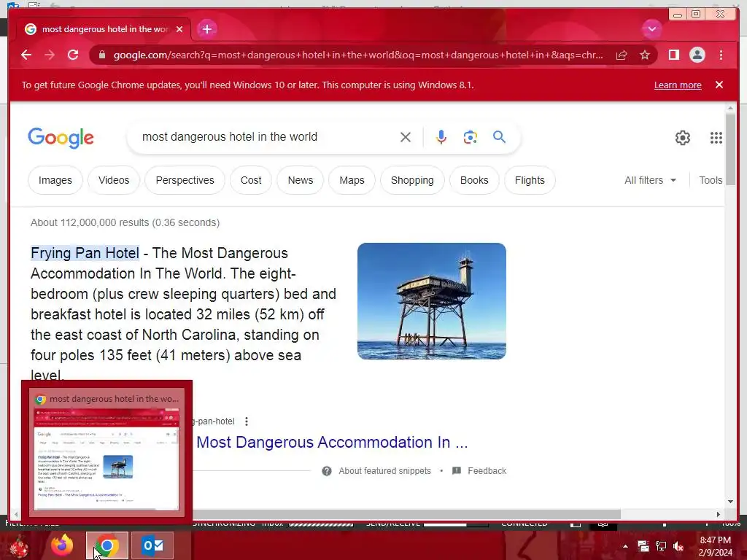
Task: Open a new tab with plus button
Action: [x=206, y=29]
